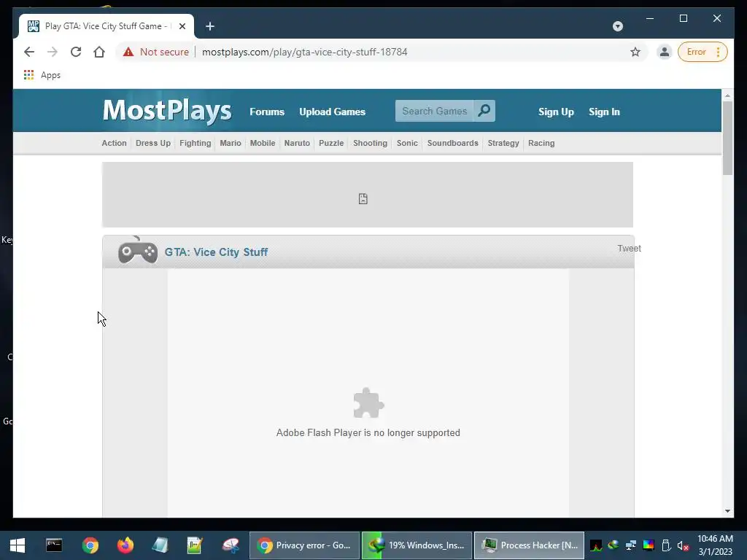The height and width of the screenshot is (560, 747).
Task: Open the browser home page icon
Action: [99, 52]
